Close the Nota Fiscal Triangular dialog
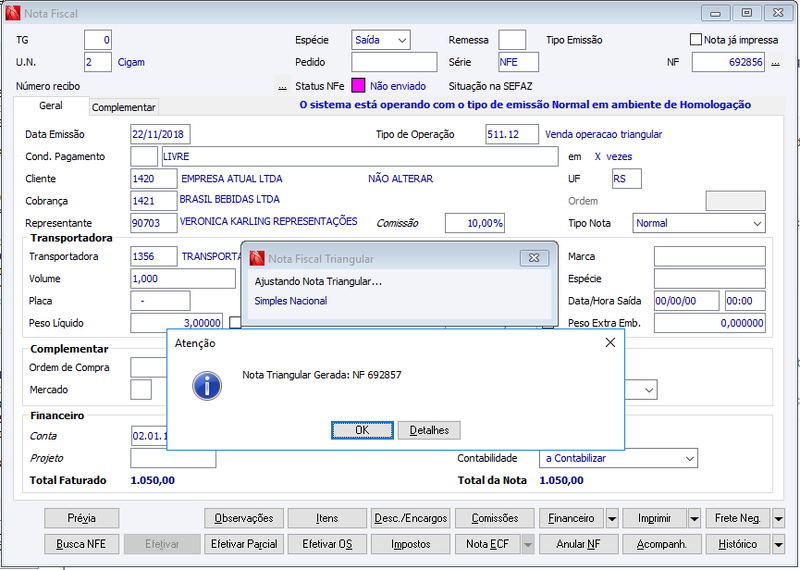This screenshot has height=570, width=800. click(x=534, y=258)
